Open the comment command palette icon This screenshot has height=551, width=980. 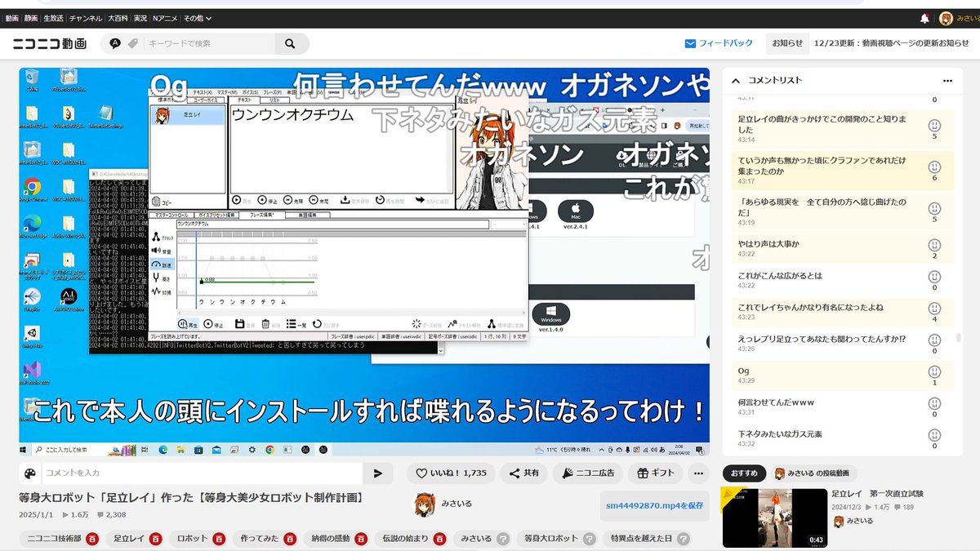pyautogui.click(x=30, y=473)
